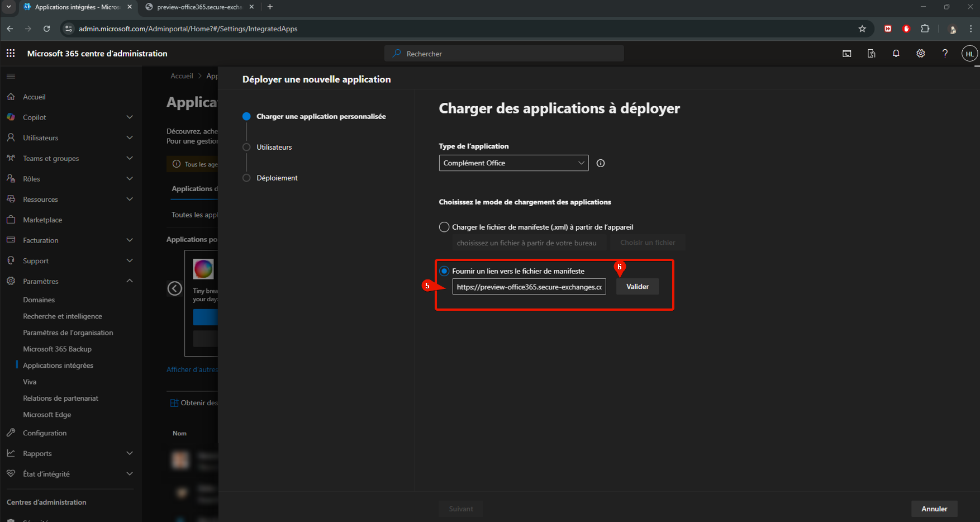Expand the Rôles sidebar section
The height and width of the screenshot is (522, 980).
[x=130, y=179]
